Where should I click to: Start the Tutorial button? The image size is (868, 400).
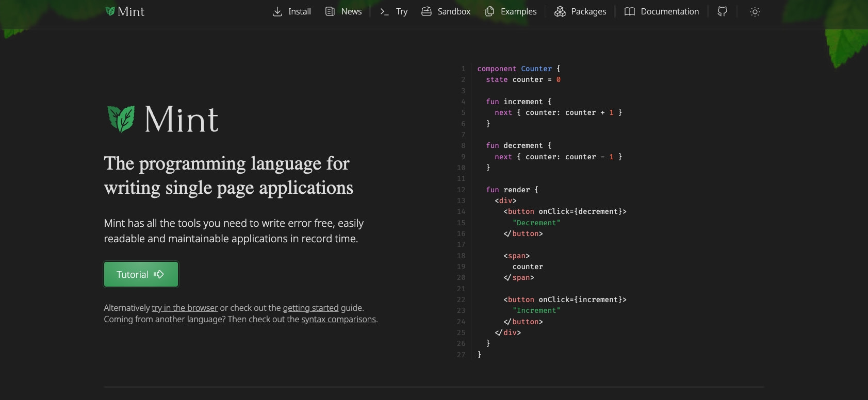(x=141, y=274)
